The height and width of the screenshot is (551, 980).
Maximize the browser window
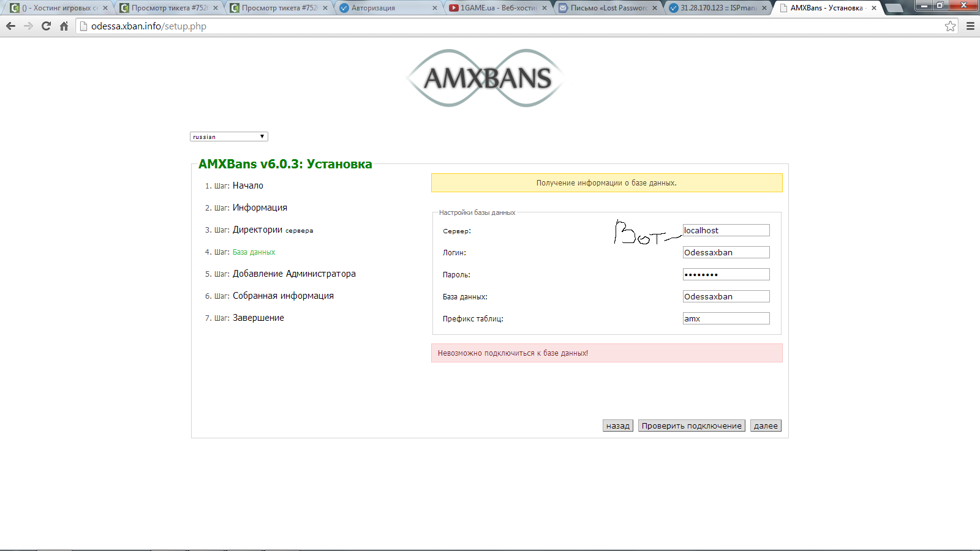click(940, 6)
